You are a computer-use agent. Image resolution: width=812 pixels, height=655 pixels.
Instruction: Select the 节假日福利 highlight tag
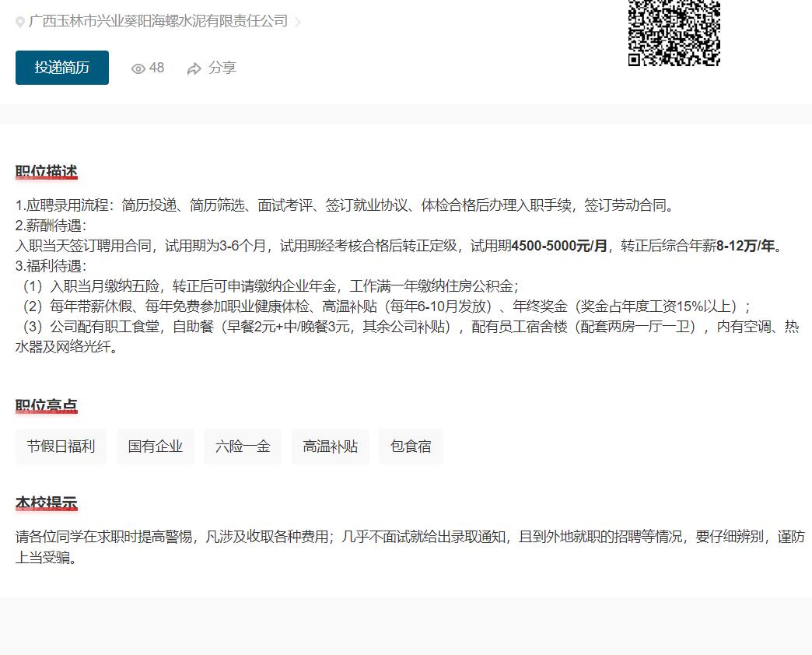click(61, 447)
